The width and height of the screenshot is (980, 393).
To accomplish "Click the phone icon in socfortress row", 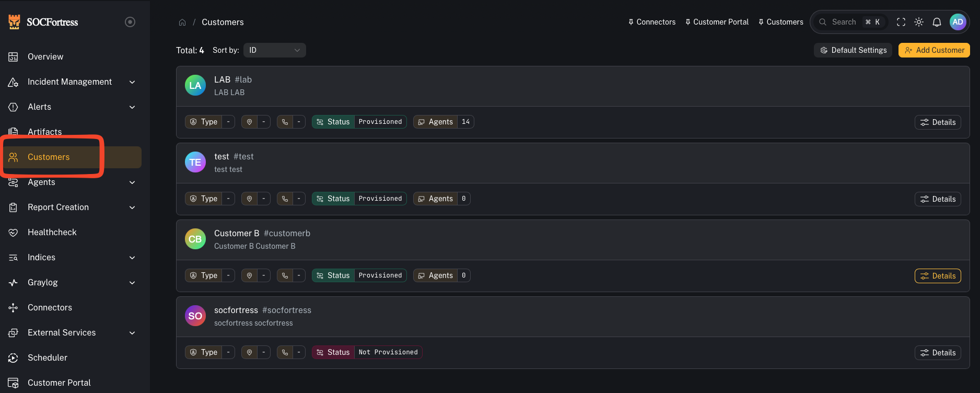I will (285, 352).
